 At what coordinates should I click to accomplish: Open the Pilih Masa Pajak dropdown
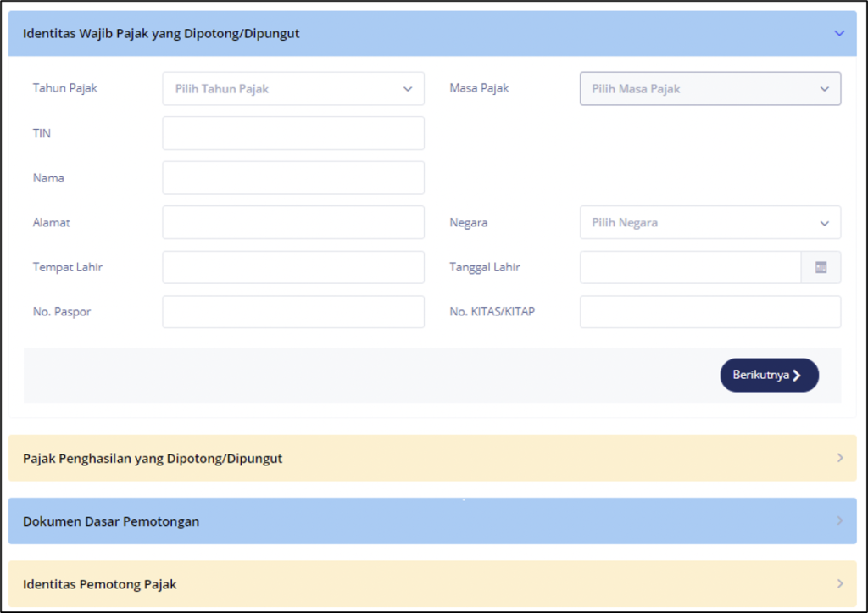(709, 89)
